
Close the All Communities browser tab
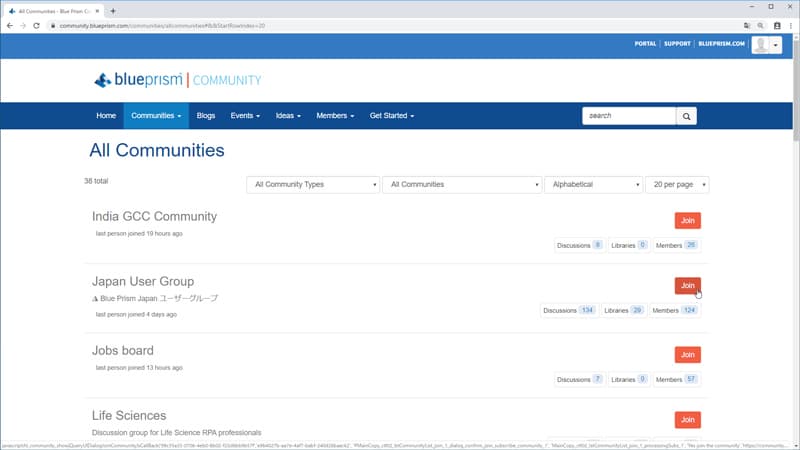pyautogui.click(x=97, y=11)
